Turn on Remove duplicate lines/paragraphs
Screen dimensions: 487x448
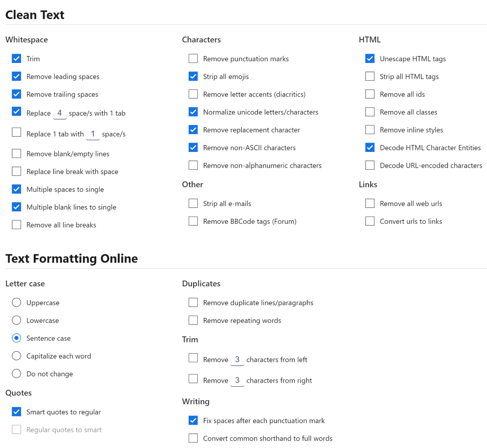click(193, 303)
